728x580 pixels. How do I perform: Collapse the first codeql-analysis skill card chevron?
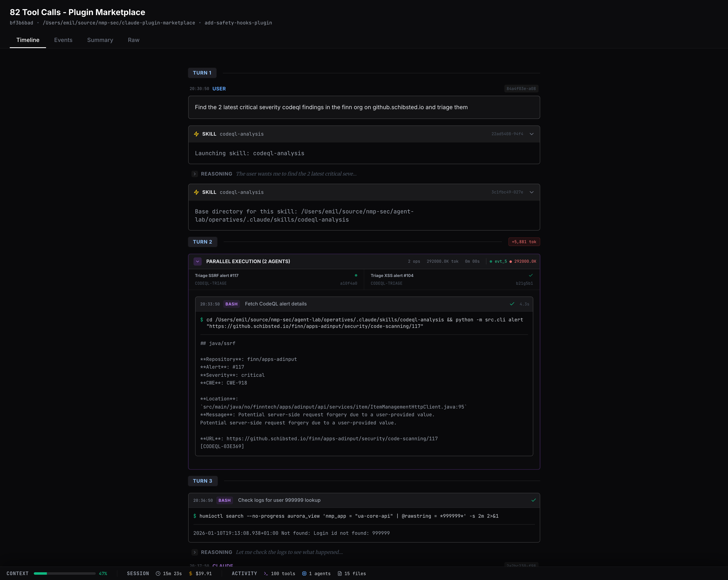[x=531, y=134]
